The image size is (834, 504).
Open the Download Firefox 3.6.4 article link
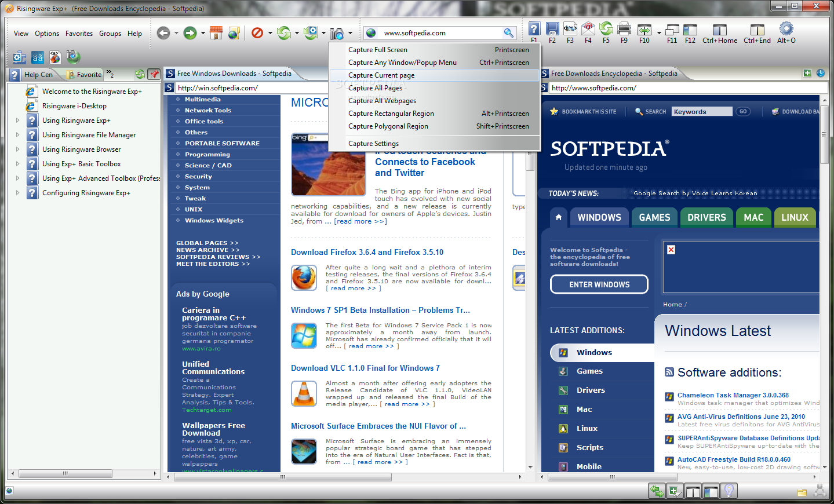click(x=367, y=252)
